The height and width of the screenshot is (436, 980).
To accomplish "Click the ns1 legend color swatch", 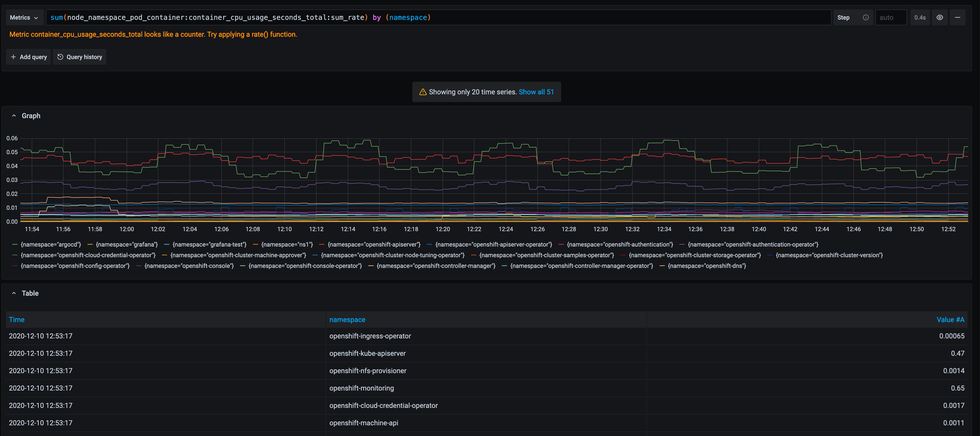I will (255, 245).
